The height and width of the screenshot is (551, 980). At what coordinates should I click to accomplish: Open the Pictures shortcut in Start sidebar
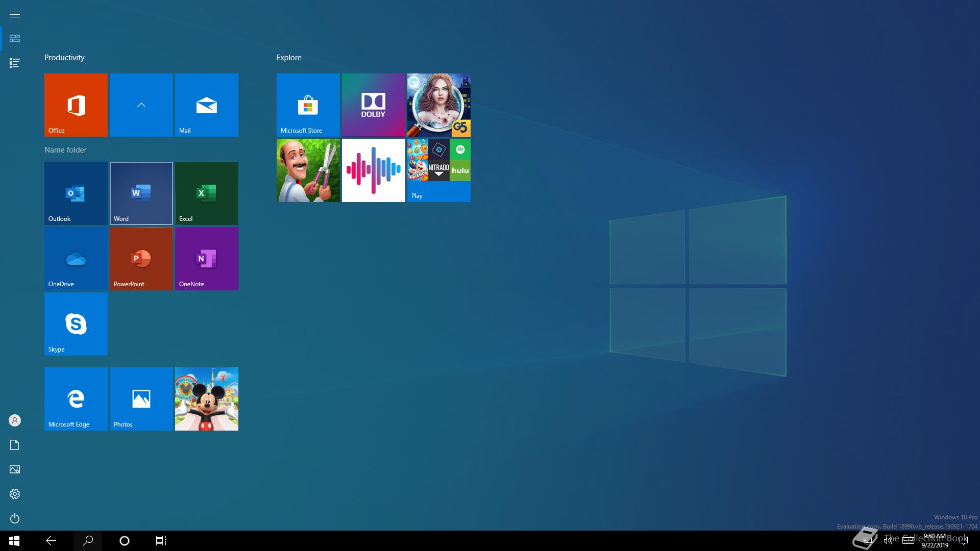(15, 469)
